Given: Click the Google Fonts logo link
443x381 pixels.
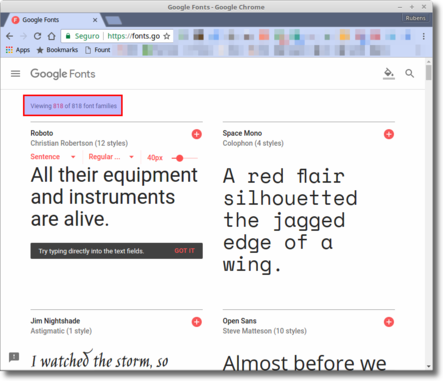Looking at the screenshot, I should tap(63, 74).
